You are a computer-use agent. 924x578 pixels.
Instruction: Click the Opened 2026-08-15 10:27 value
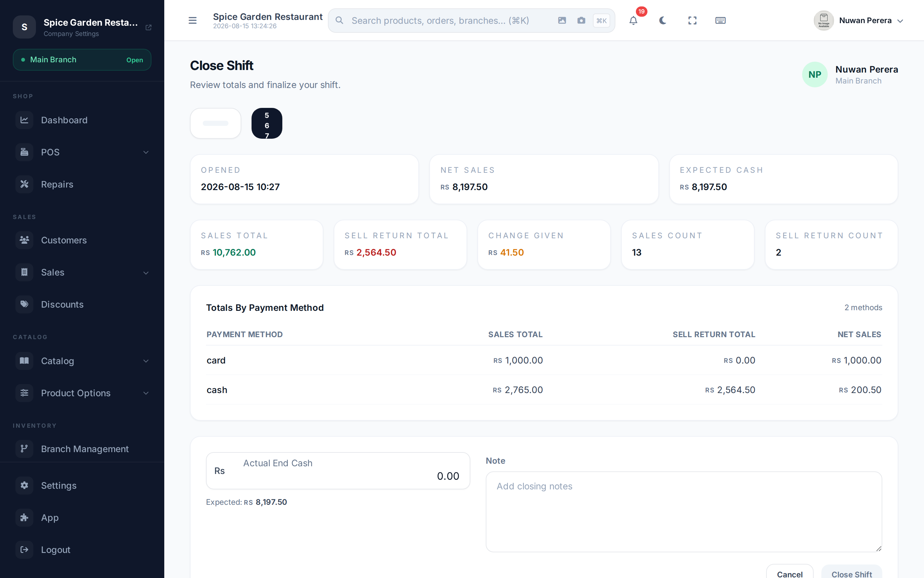coord(240,187)
